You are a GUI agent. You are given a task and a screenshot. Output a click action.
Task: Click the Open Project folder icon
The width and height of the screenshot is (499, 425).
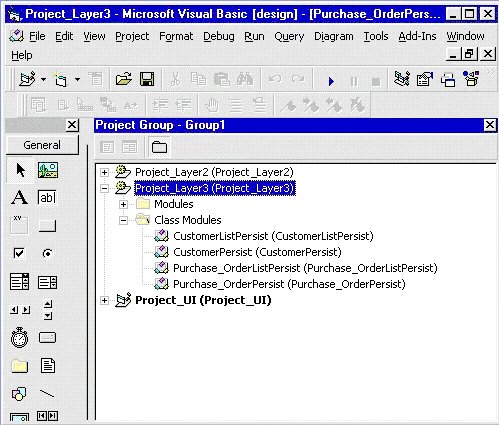coord(123,80)
